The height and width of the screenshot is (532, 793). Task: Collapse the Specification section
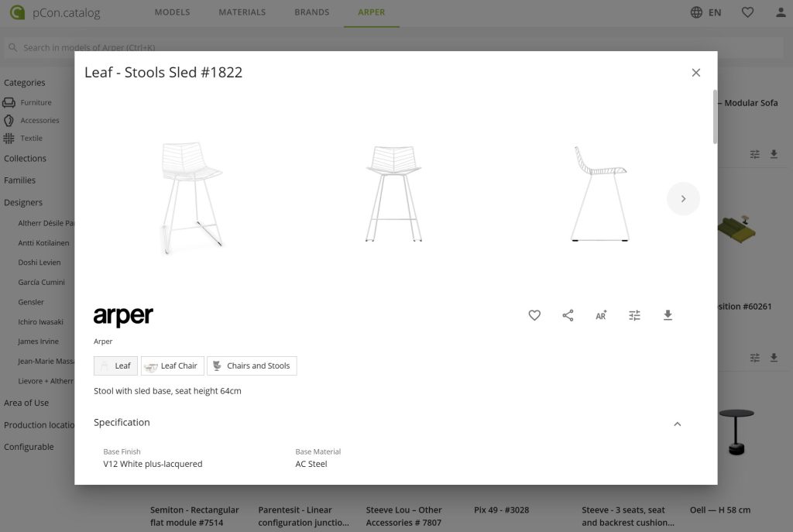click(x=677, y=424)
